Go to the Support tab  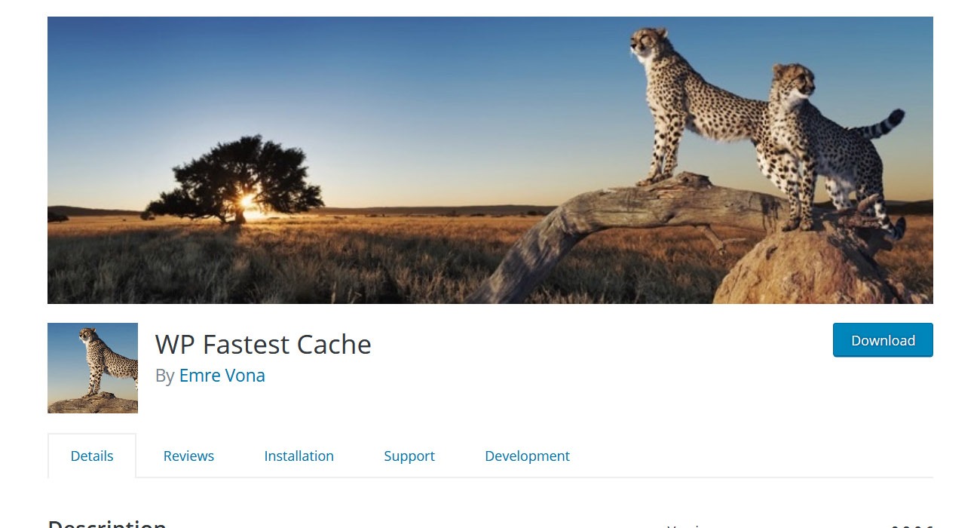click(409, 456)
